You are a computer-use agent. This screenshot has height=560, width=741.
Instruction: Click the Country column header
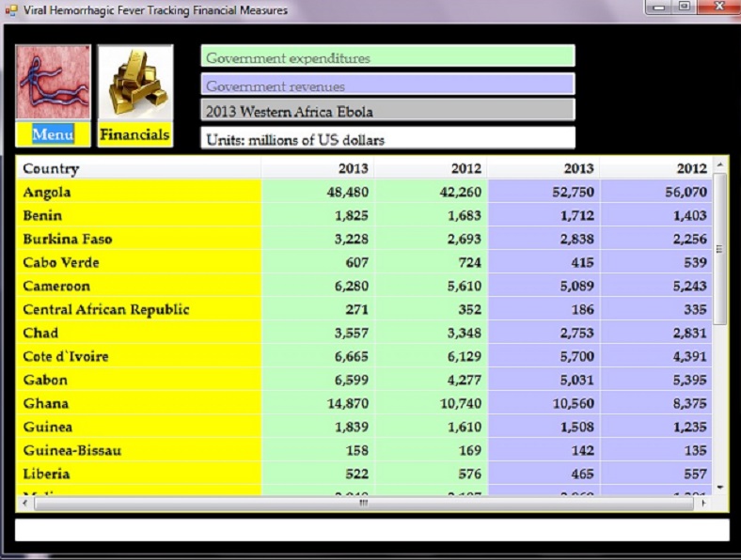pyautogui.click(x=138, y=168)
